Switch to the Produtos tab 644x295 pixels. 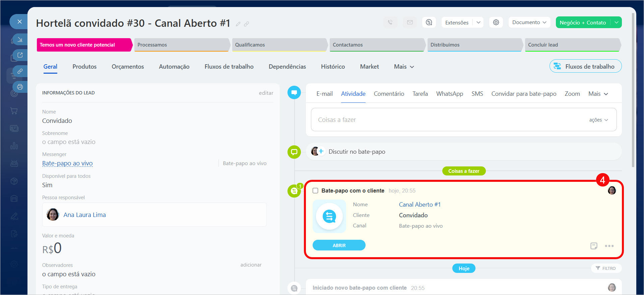(84, 67)
